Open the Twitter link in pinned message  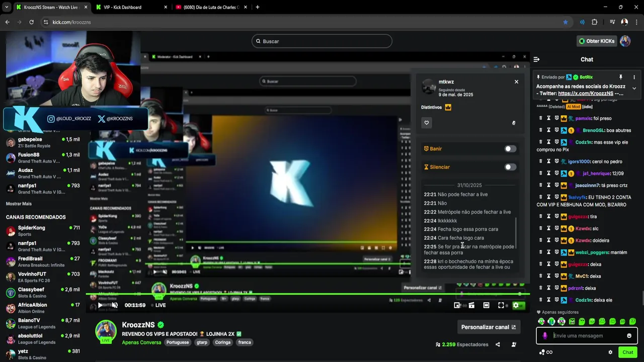click(586, 94)
